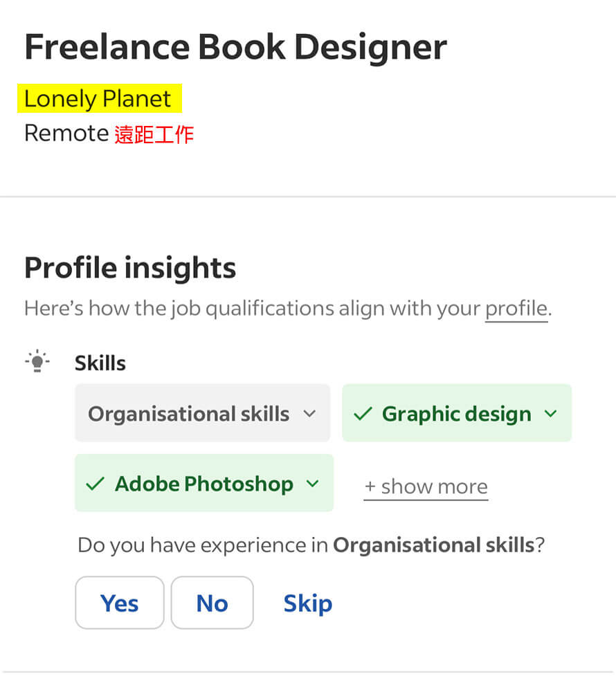Click the lightbulb Skills icon
Image resolution: width=616 pixels, height=692 pixels.
pos(37,361)
